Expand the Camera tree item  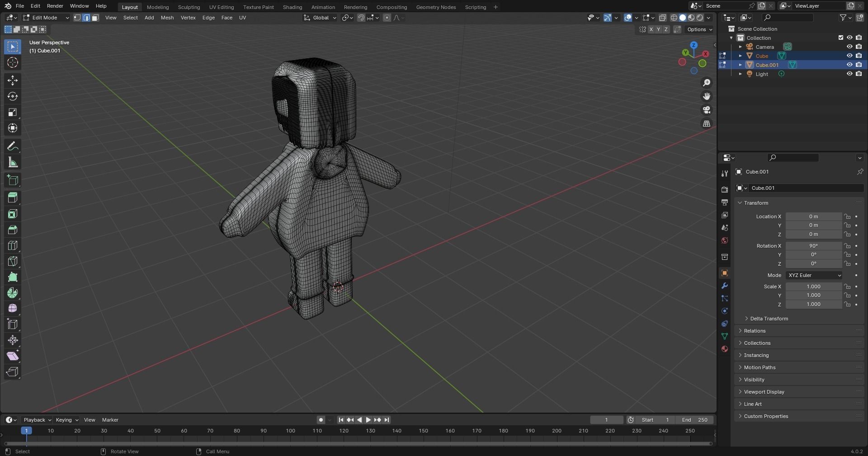tap(741, 47)
